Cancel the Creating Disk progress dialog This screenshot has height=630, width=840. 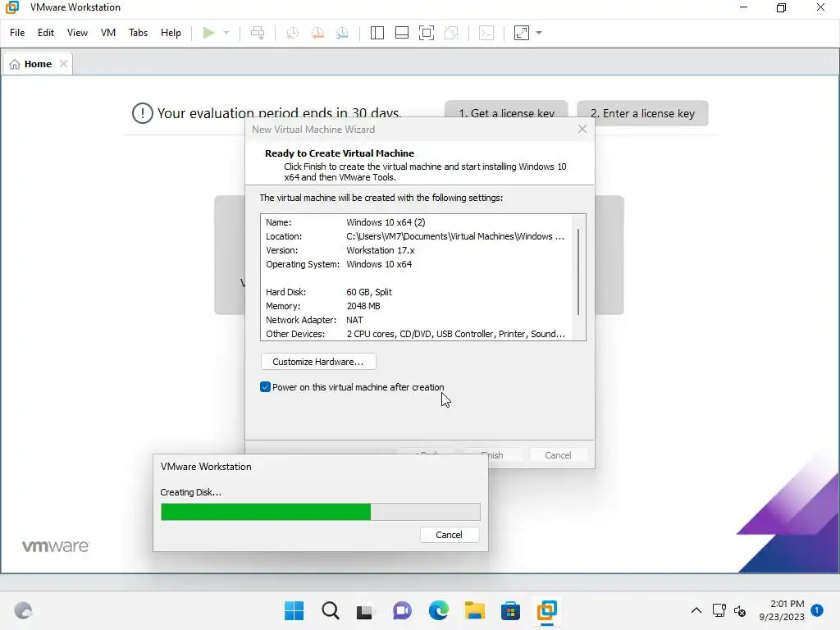(x=449, y=535)
